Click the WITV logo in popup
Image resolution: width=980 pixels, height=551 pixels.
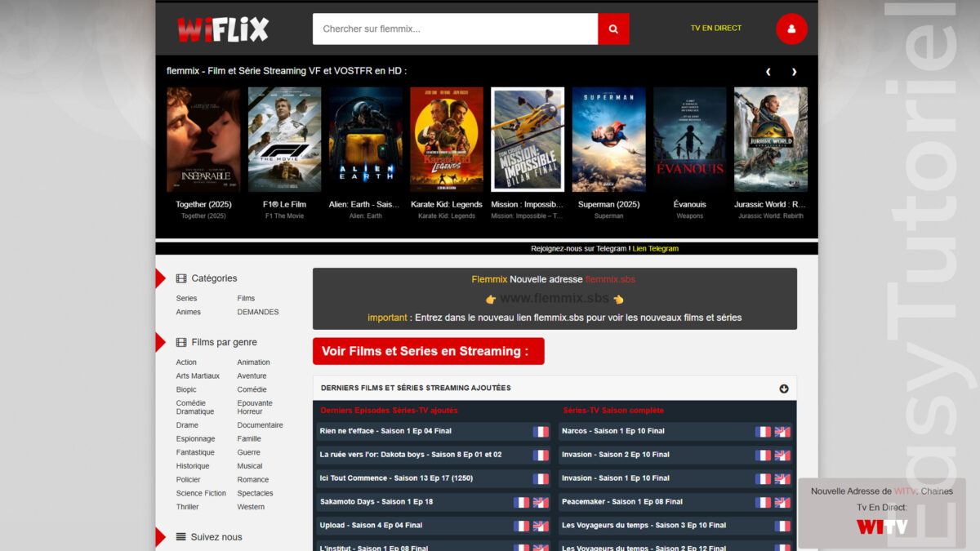pyautogui.click(x=882, y=527)
